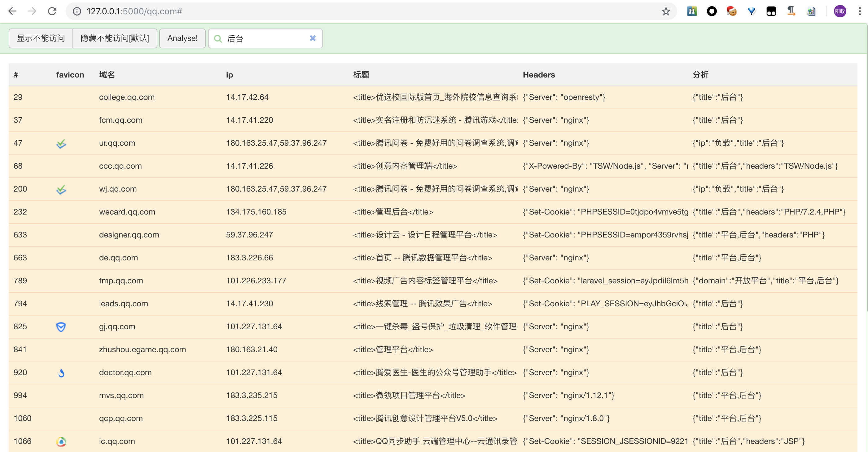Select the zhushou.egame.qq.com domain cell

142,350
